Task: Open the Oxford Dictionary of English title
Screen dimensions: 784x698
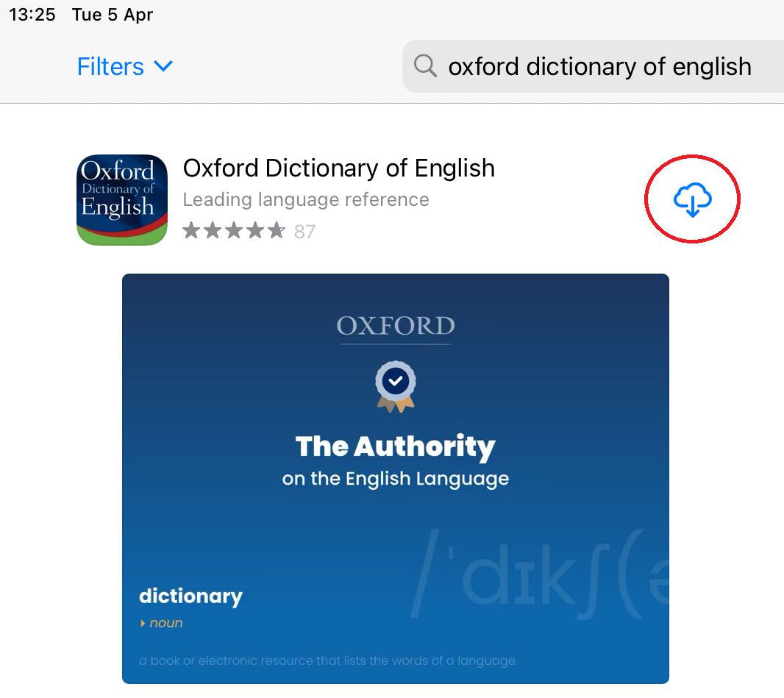Action: 339,168
